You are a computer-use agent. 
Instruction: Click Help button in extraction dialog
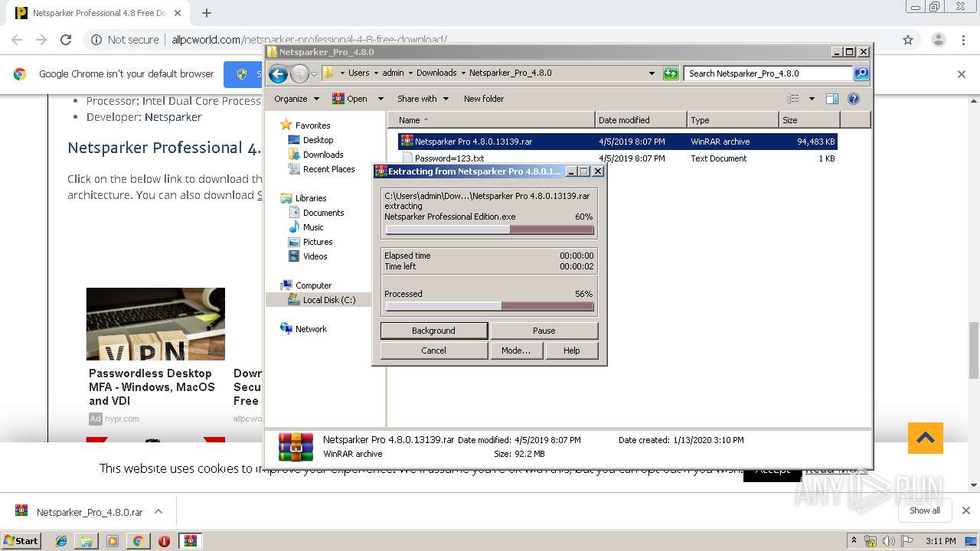571,350
